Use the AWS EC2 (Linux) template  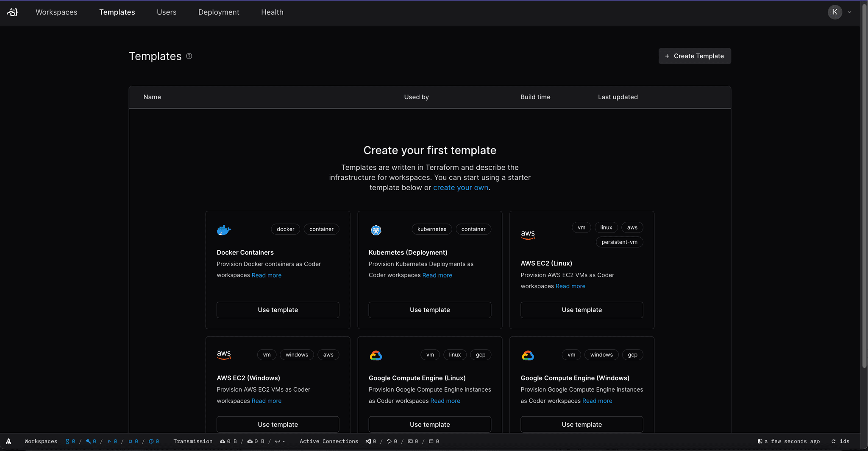point(582,310)
